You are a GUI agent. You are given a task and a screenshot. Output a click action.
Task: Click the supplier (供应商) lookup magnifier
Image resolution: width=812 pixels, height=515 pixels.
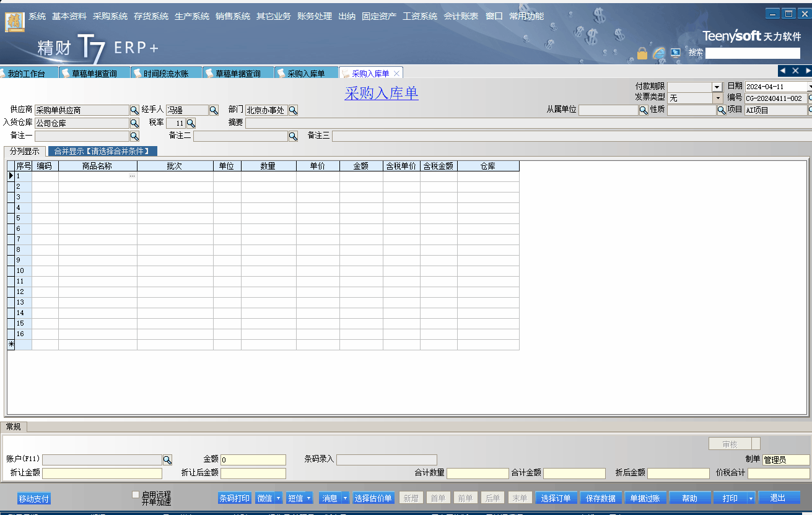coord(134,110)
